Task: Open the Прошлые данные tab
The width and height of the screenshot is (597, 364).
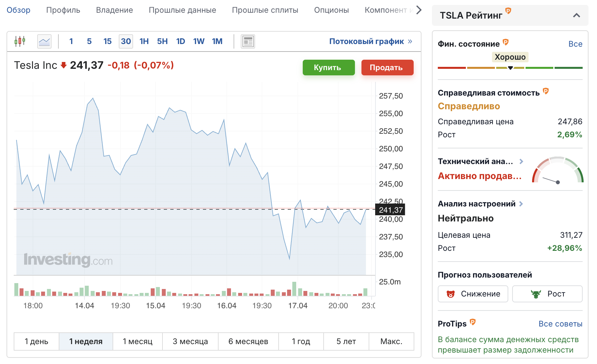Action: pos(182,10)
